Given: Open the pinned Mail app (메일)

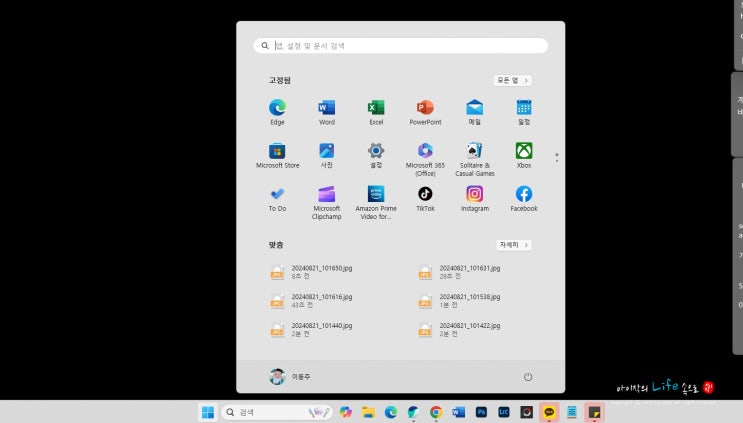Looking at the screenshot, I should pyautogui.click(x=474, y=112).
